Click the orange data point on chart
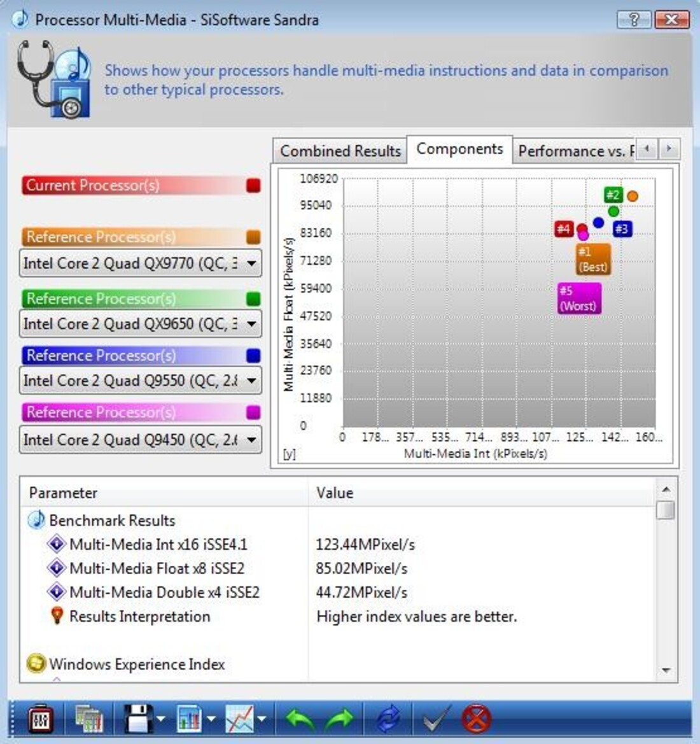This screenshot has width=700, height=744. pos(632,196)
